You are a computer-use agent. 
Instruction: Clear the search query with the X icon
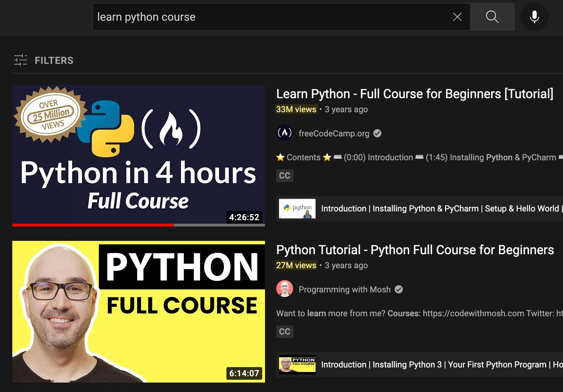tap(457, 16)
